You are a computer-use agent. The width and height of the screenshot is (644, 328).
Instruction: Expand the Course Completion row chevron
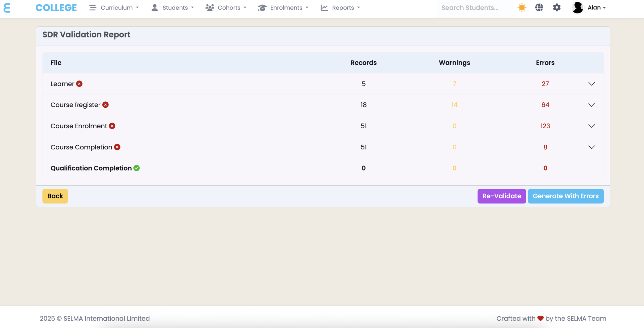pos(592,147)
